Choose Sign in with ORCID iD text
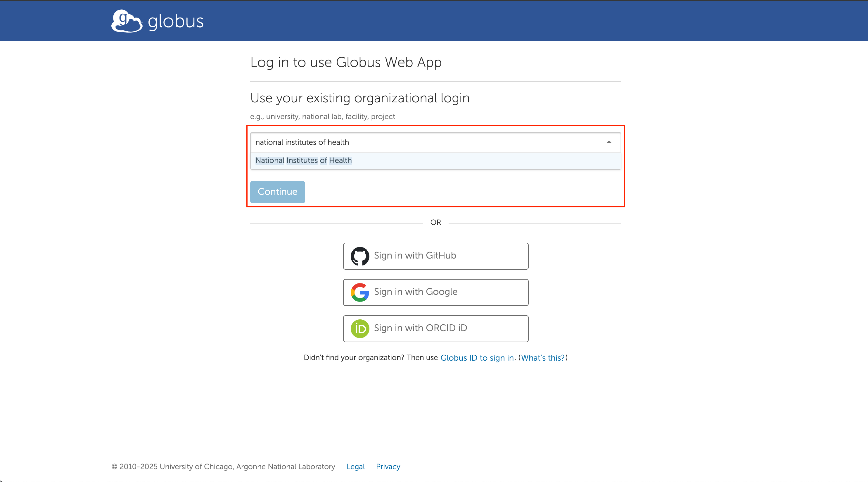Screen dimensions: 868x482 point(420,328)
